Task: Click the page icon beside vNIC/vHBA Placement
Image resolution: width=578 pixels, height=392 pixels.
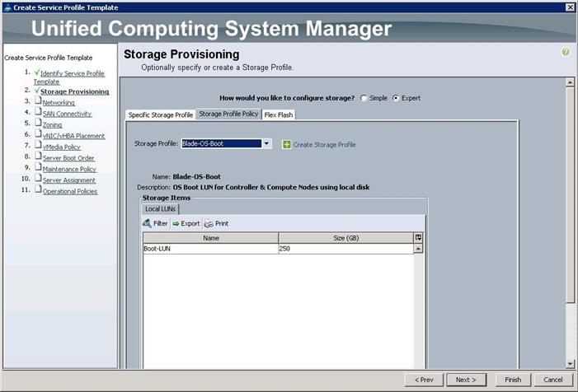Action: coord(38,133)
